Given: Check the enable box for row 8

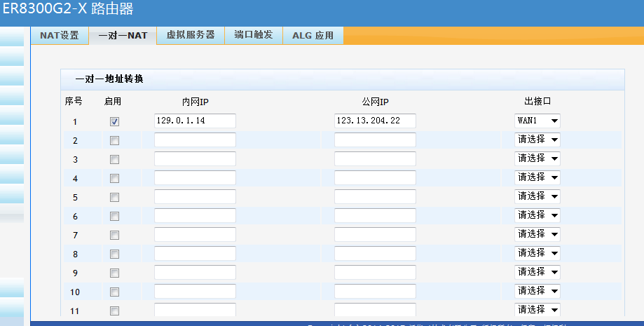Looking at the screenshot, I should pyautogui.click(x=114, y=254).
